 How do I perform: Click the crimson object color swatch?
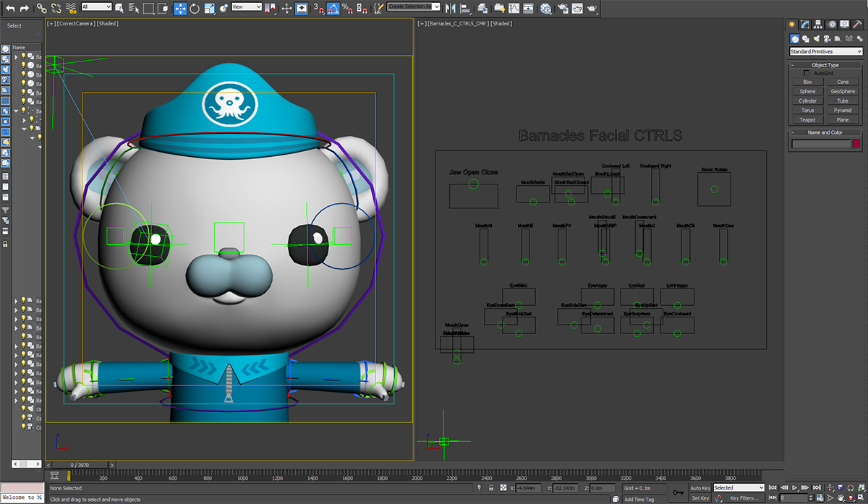point(856,144)
